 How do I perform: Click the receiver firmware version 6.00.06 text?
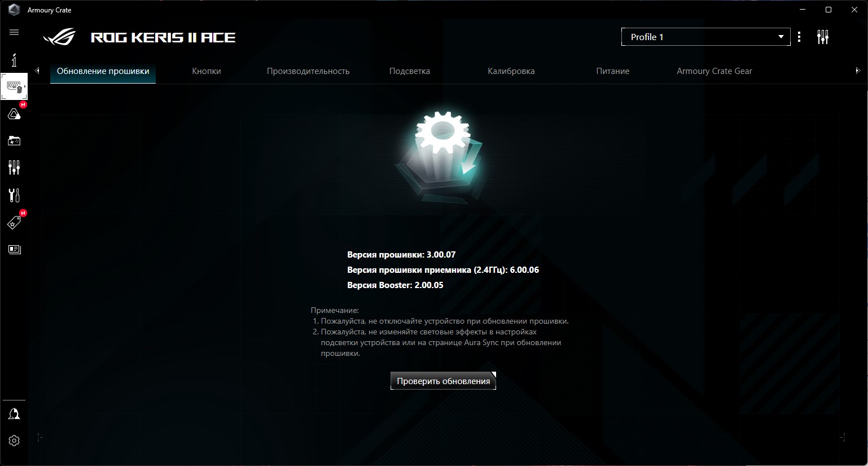tap(443, 270)
